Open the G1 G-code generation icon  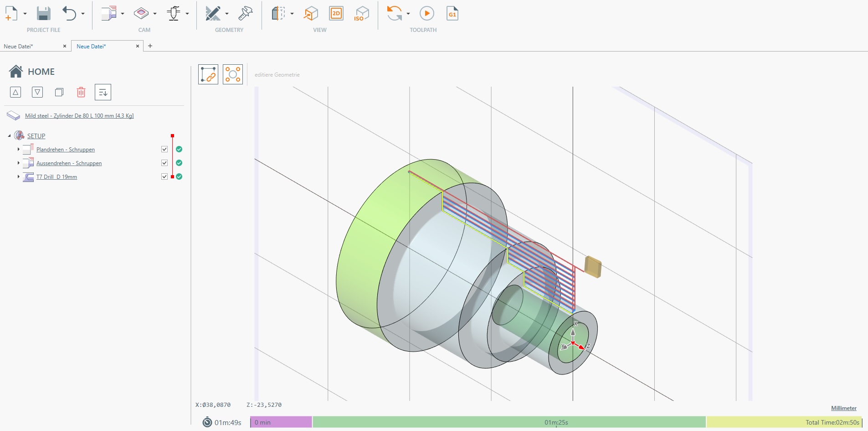[x=452, y=13]
